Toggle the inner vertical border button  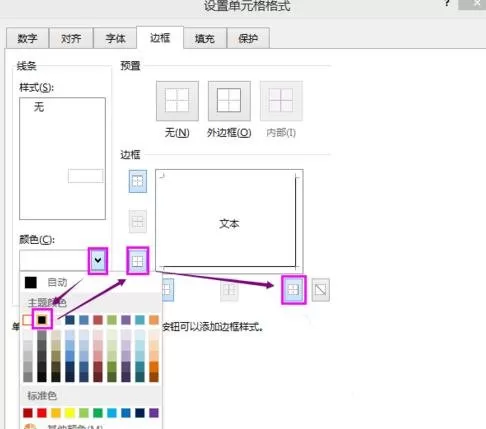tap(229, 290)
